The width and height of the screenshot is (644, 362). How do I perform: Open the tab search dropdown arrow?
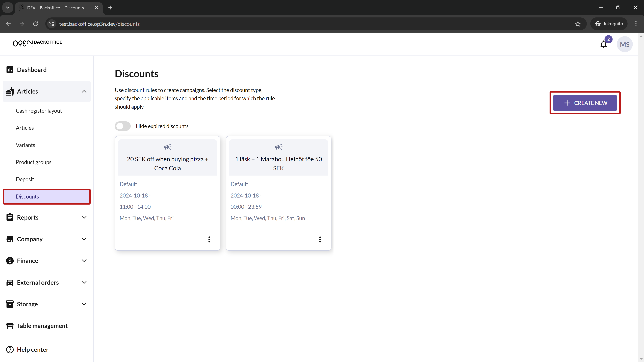click(8, 8)
